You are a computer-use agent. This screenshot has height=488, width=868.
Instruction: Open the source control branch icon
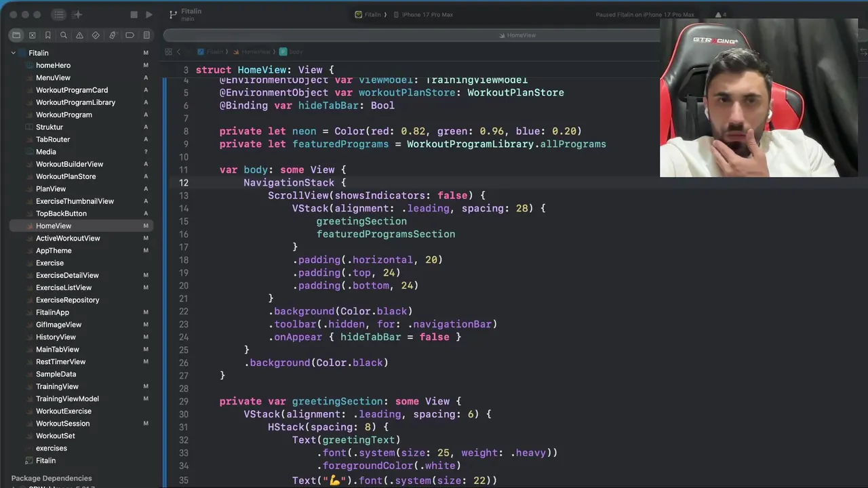173,14
